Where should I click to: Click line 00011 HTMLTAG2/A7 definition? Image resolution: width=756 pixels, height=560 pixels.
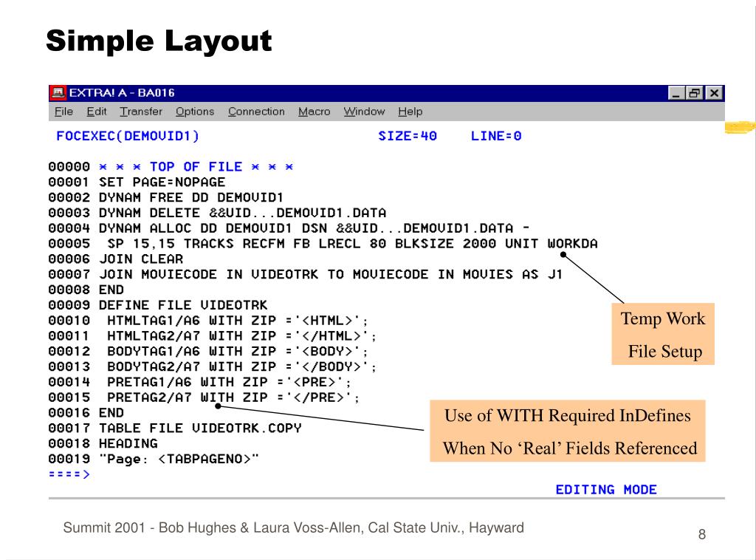coord(212,336)
